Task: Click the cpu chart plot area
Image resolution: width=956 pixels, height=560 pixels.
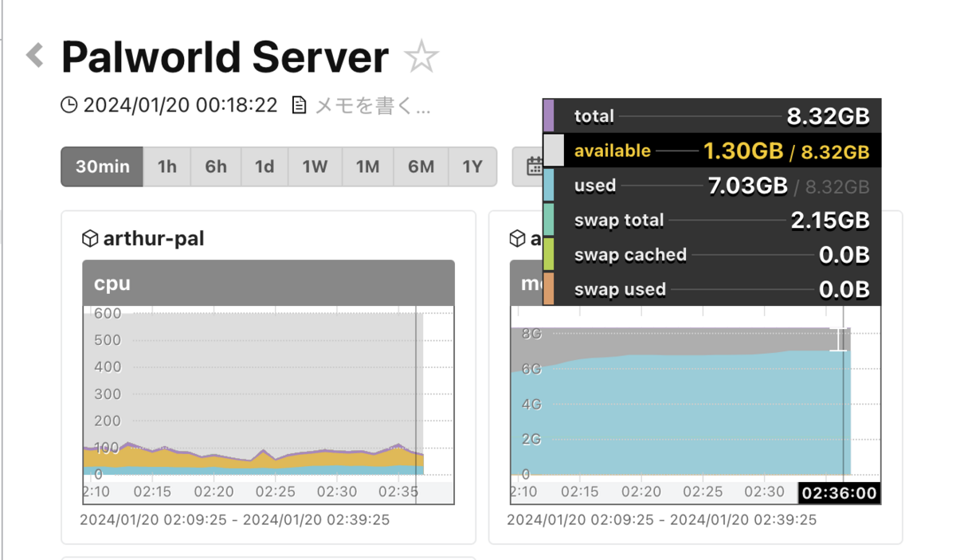Action: click(x=268, y=394)
